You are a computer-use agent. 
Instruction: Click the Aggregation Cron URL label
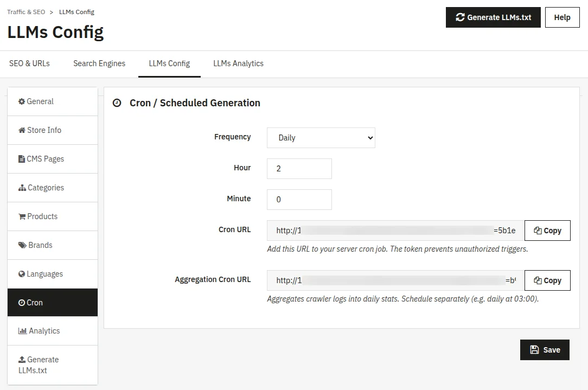pos(213,279)
